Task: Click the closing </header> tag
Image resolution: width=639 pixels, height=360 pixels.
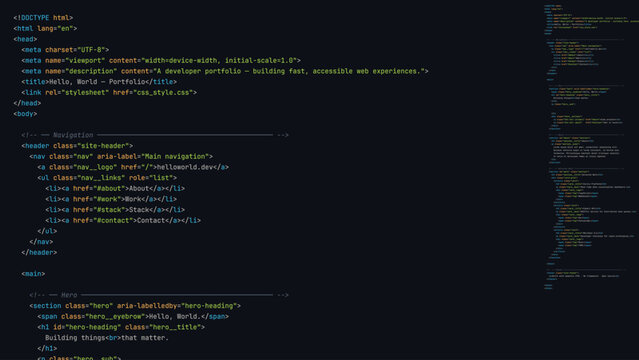Action: tap(39, 252)
